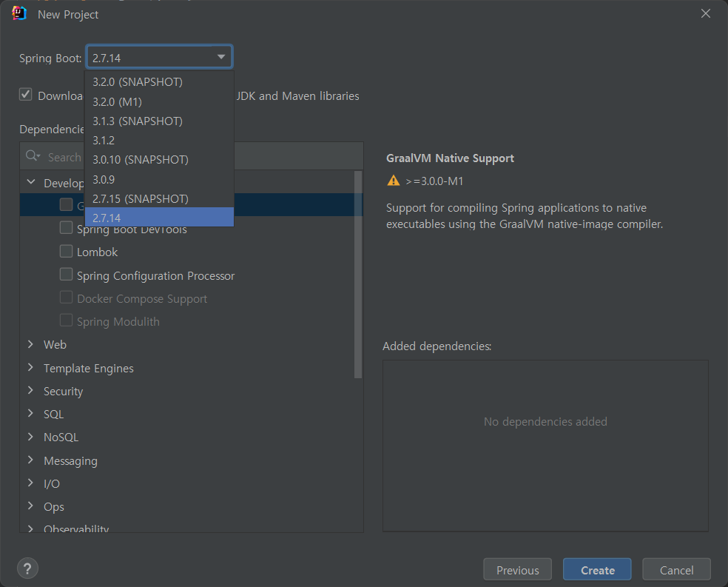
Task: Click the Previous button
Action: (x=518, y=569)
